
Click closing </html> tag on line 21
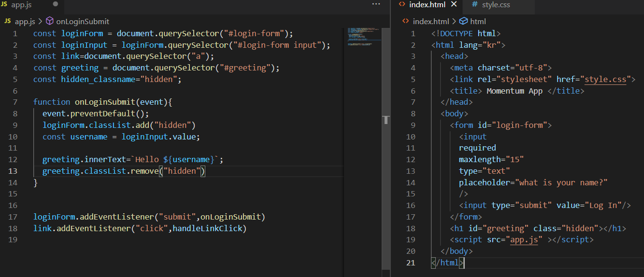[447, 263]
